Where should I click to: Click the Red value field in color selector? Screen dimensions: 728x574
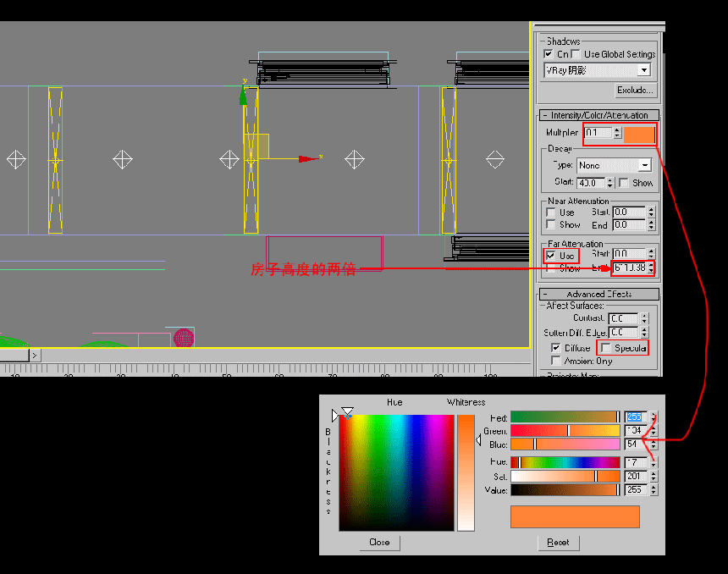click(x=635, y=417)
